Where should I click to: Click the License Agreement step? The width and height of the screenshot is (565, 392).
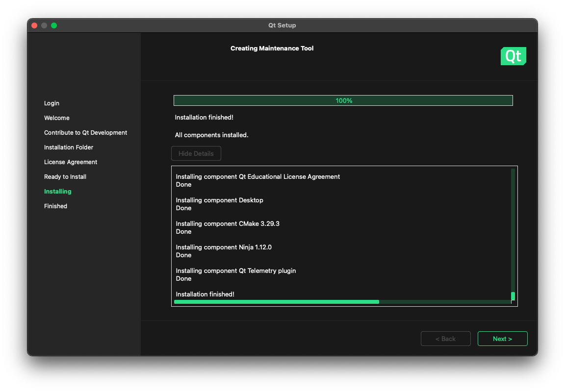click(71, 162)
